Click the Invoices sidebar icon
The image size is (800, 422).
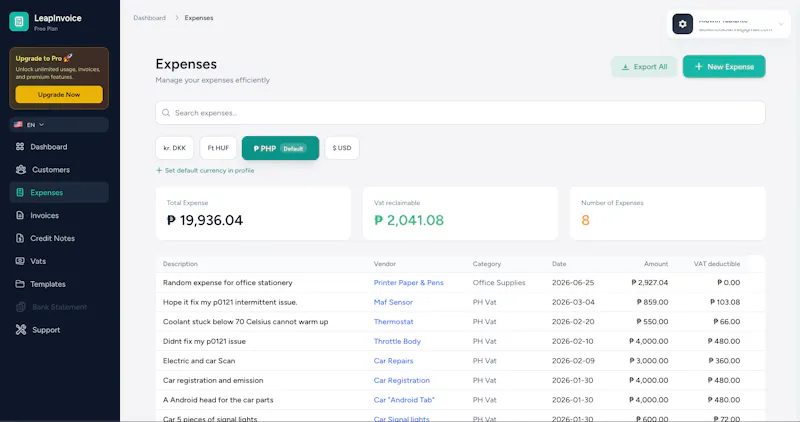[x=20, y=215]
